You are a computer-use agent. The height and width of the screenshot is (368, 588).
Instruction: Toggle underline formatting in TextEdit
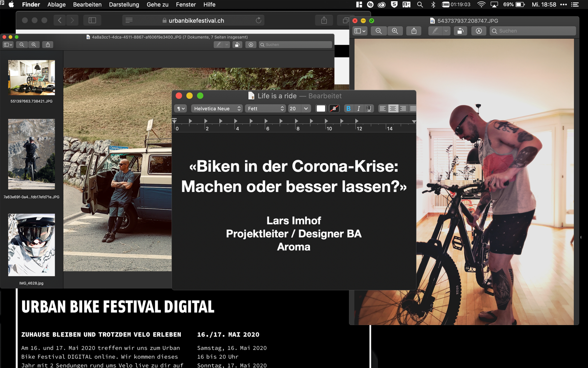click(x=369, y=109)
